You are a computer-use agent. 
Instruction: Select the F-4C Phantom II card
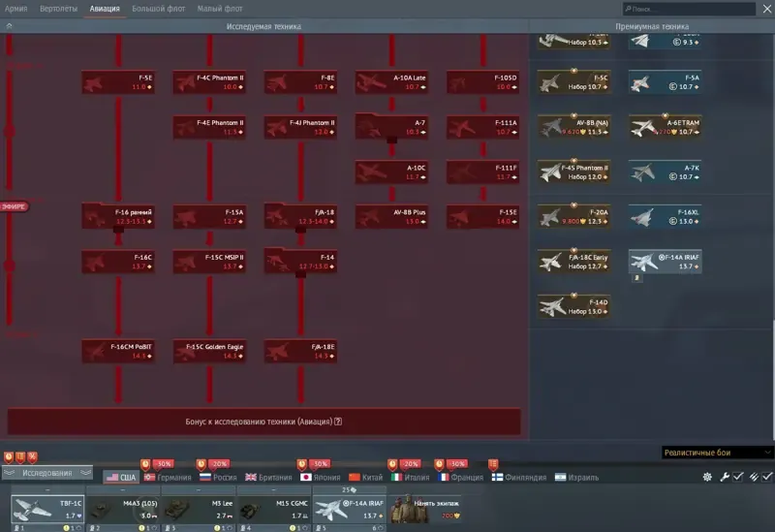(209, 82)
